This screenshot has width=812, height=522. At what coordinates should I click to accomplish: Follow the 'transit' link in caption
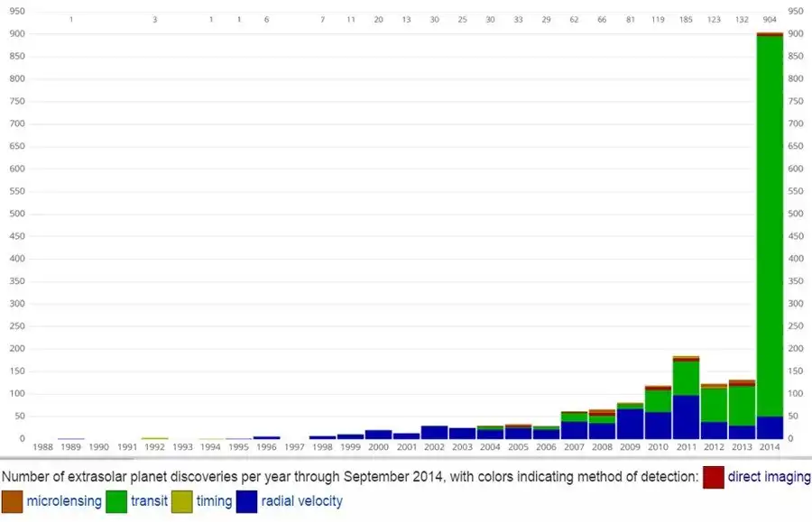150,501
